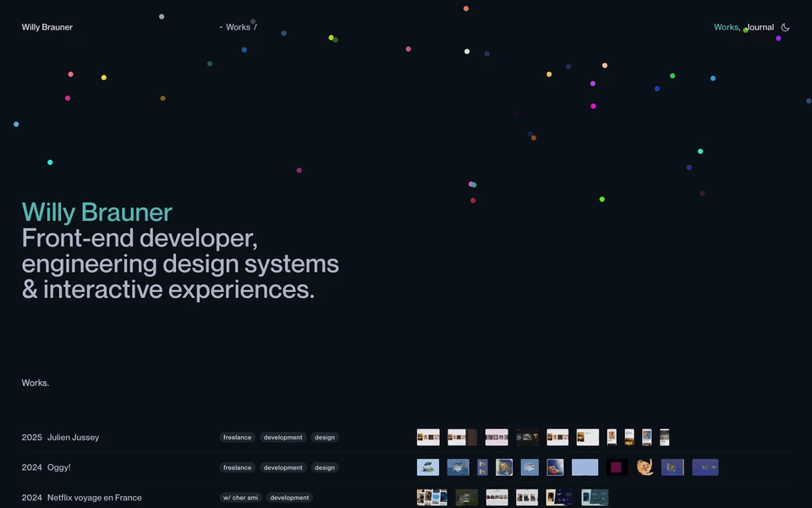Image resolution: width=812 pixels, height=508 pixels.
Task: Open Oggy! thumbnail showing red sofa
Action: pyautogui.click(x=555, y=467)
